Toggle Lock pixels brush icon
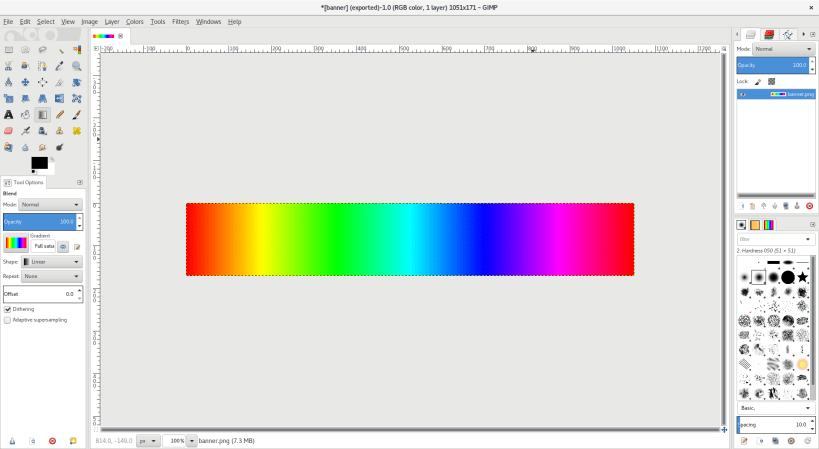 758,81
